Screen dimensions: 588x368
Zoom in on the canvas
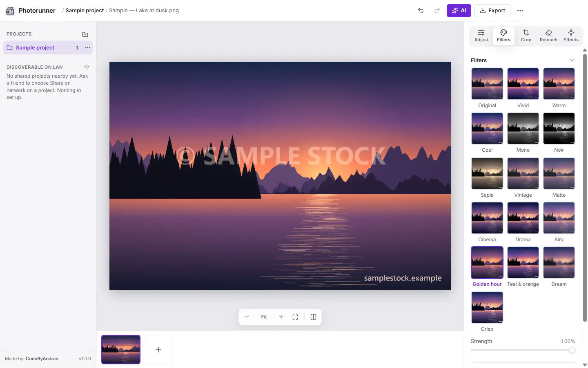point(281,317)
